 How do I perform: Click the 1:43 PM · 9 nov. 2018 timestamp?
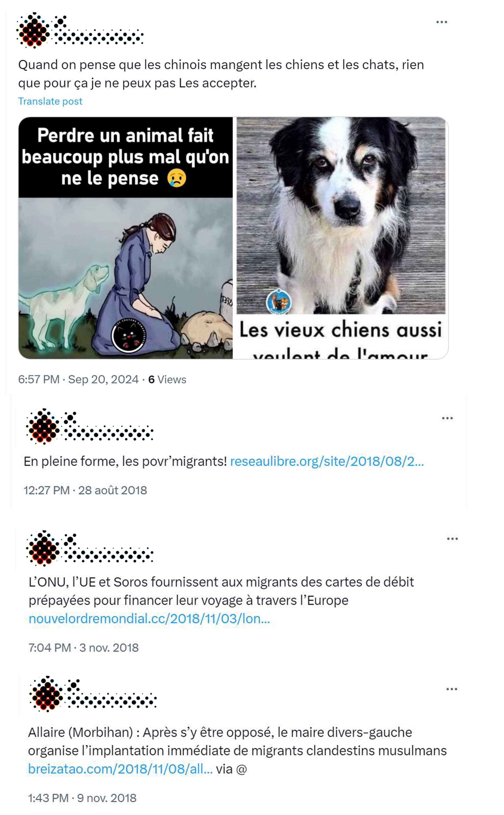(x=82, y=798)
